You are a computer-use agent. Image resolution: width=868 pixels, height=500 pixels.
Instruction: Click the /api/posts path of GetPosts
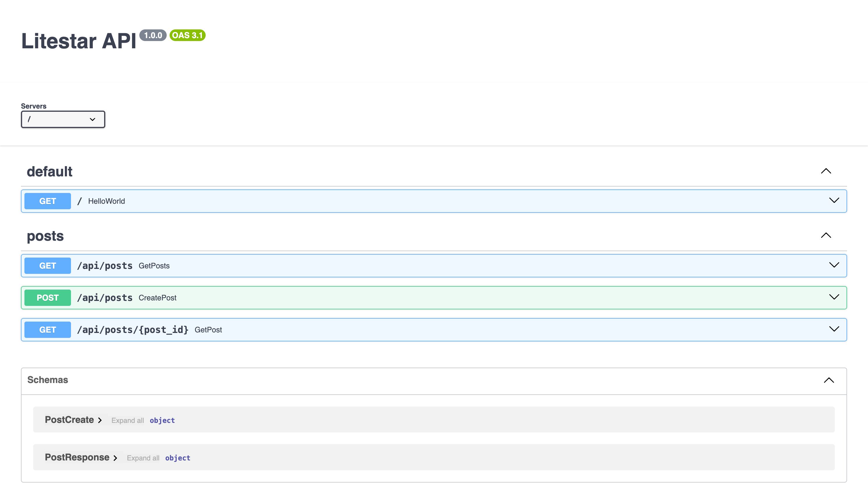[x=105, y=266]
